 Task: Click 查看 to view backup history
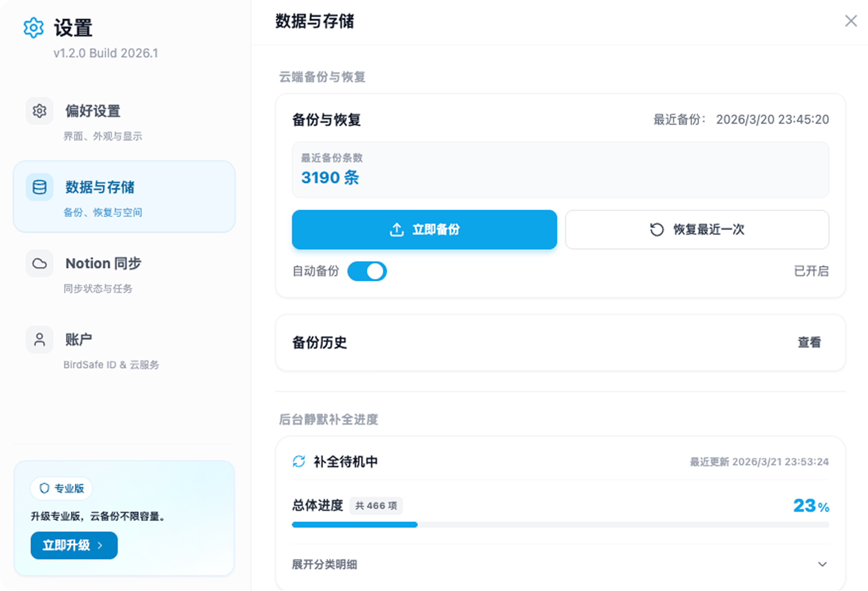pyautogui.click(x=810, y=343)
